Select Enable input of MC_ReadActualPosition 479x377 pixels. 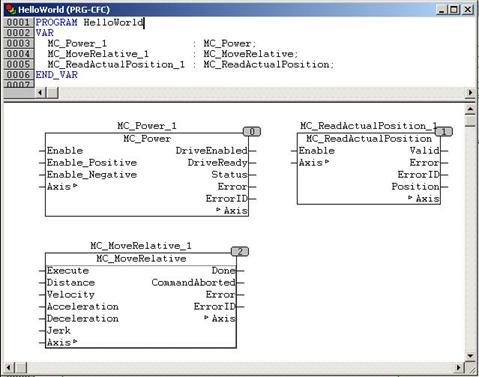pyautogui.click(x=317, y=151)
